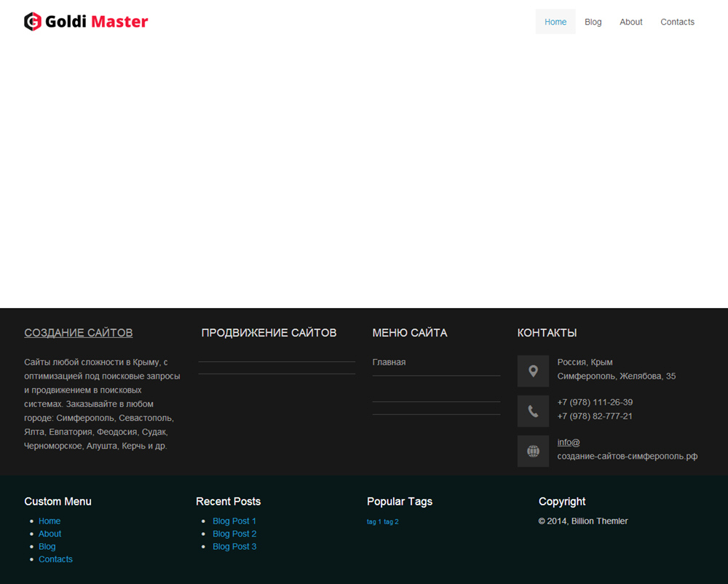Open Home in the Custom Menu list

[x=50, y=521]
